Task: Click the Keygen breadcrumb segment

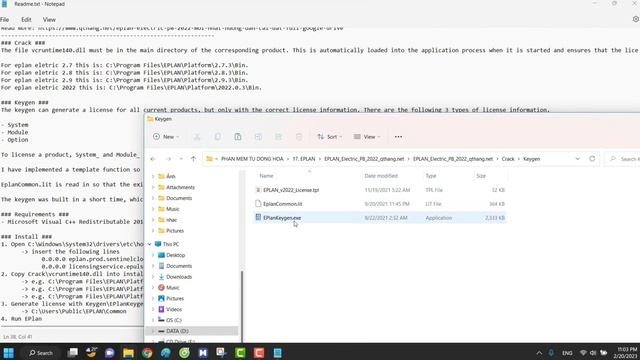Action: pyautogui.click(x=531, y=159)
